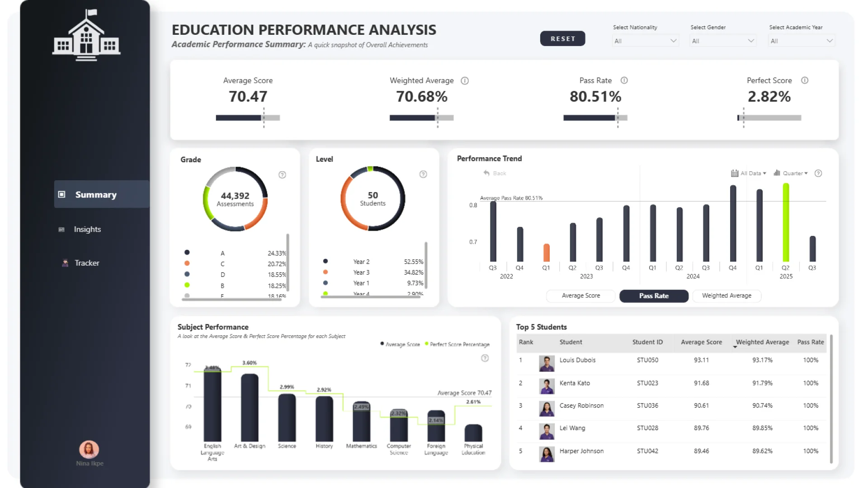Screen dimensions: 868x488
Task: Open the Select Academic Year dropdown
Action: coord(801,41)
